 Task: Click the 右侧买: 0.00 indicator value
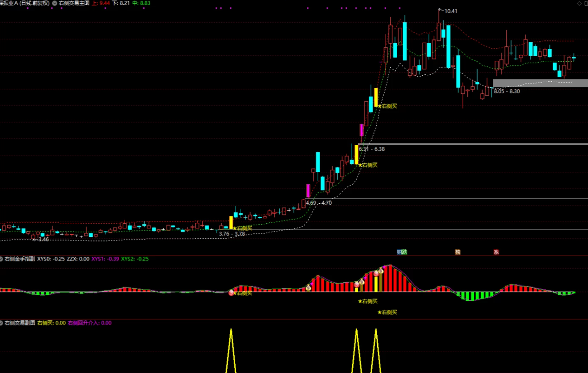coord(51,323)
